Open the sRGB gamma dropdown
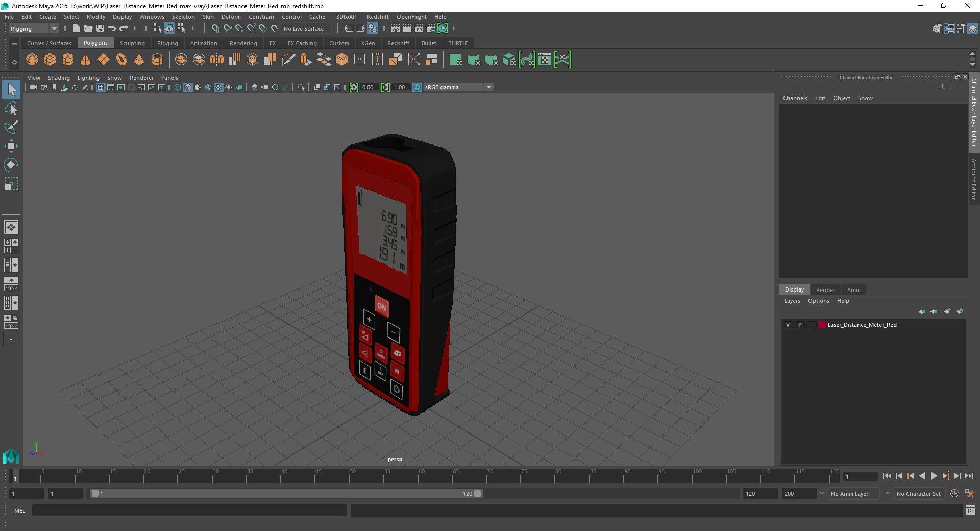 [458, 87]
